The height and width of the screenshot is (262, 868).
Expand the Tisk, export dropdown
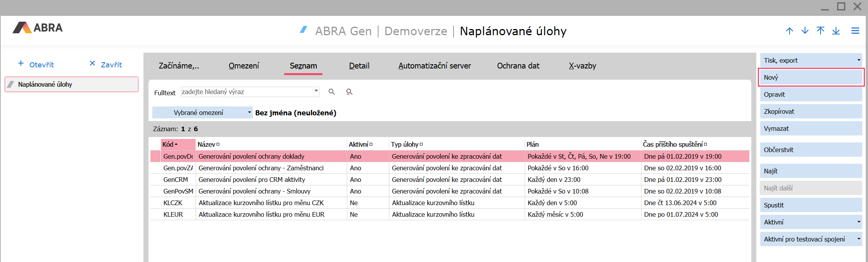[x=859, y=60]
